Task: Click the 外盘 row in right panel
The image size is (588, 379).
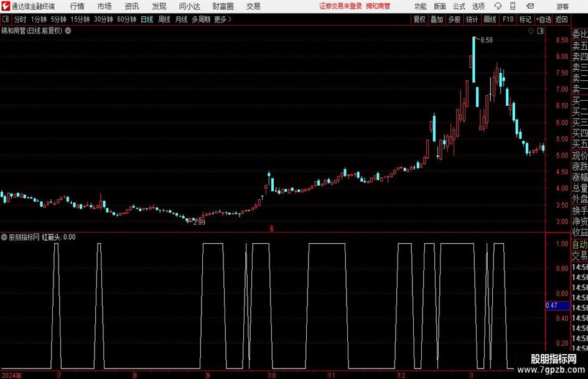Action: pos(580,199)
